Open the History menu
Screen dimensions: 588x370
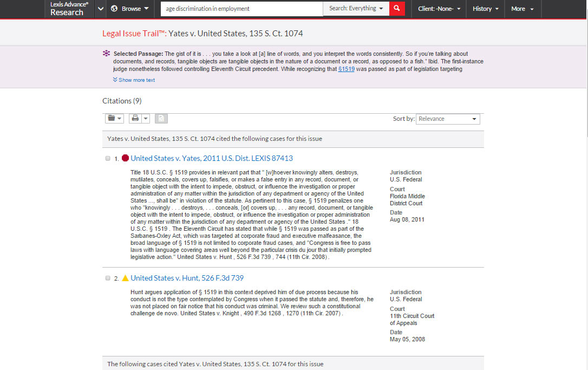pos(485,9)
